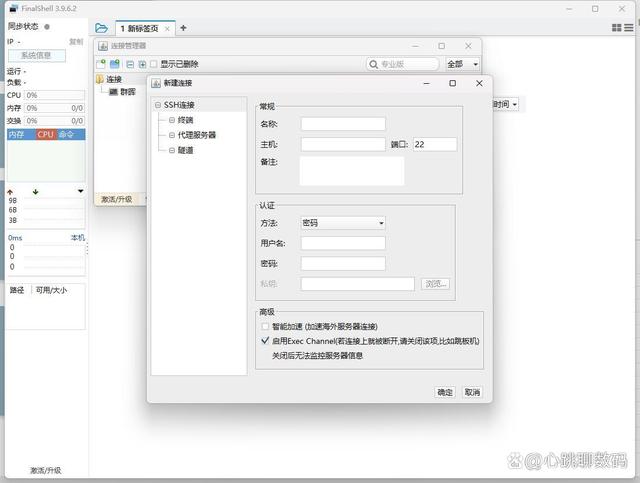
Task: Click the 同步状态 status dot
Action: tap(47, 27)
